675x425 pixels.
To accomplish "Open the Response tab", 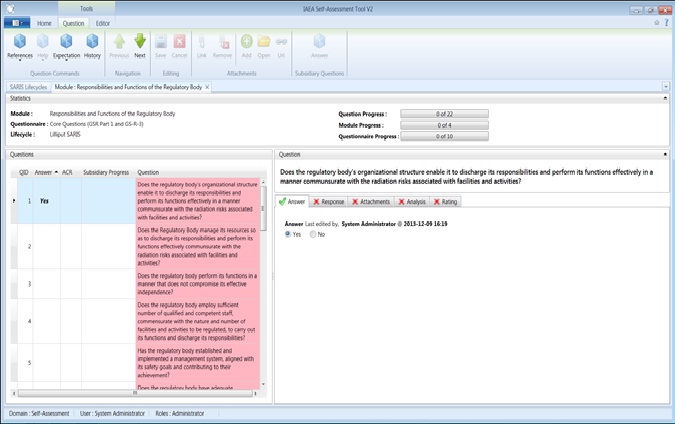I will [329, 202].
